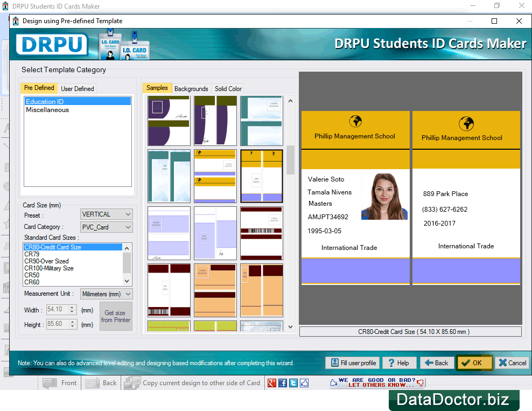The width and height of the screenshot is (532, 411).
Task: Select the Pre Defined tab
Action: (39, 88)
